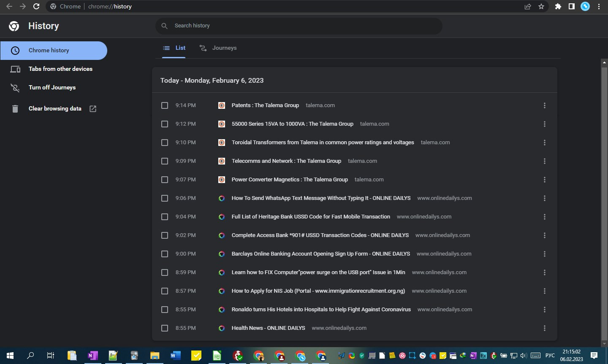Open Windows Start menu
The image size is (608, 364).
[10, 356]
